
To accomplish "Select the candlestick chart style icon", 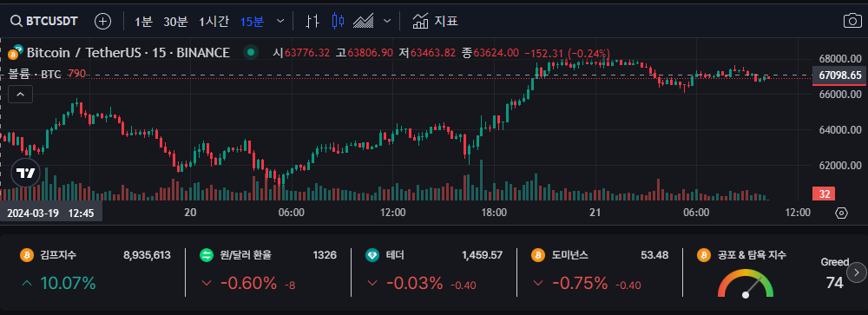I will click(x=338, y=22).
